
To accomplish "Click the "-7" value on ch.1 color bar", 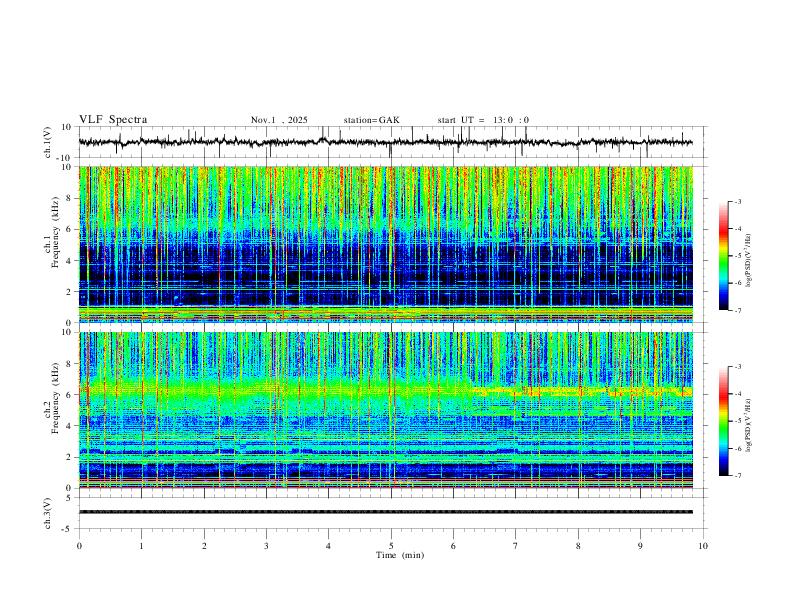I will [x=737, y=311].
